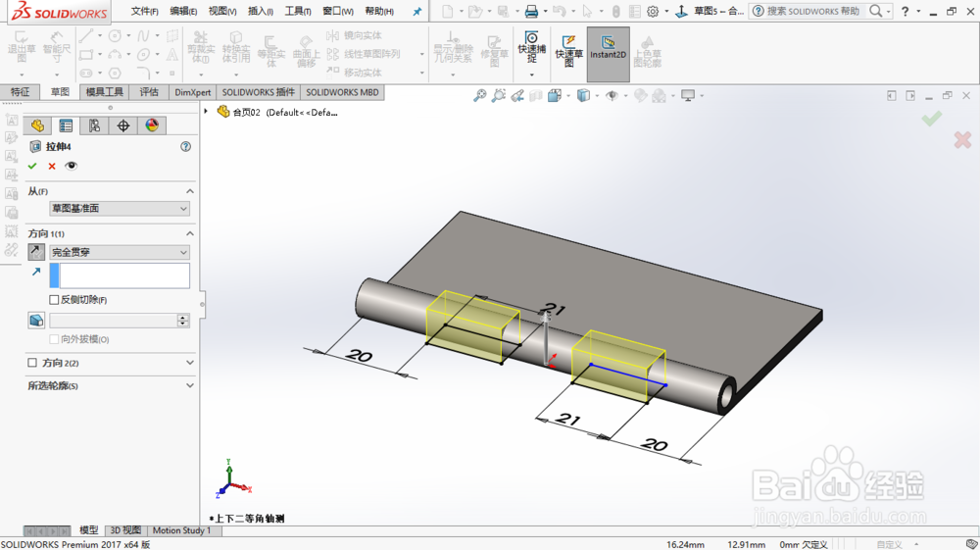Screen dimensions: 980x550
Task: Click the search magnifier in the help box
Action: [x=876, y=11]
